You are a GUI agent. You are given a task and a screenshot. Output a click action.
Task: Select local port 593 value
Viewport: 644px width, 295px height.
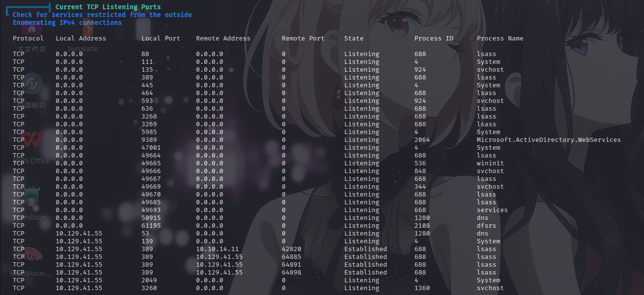(x=147, y=101)
